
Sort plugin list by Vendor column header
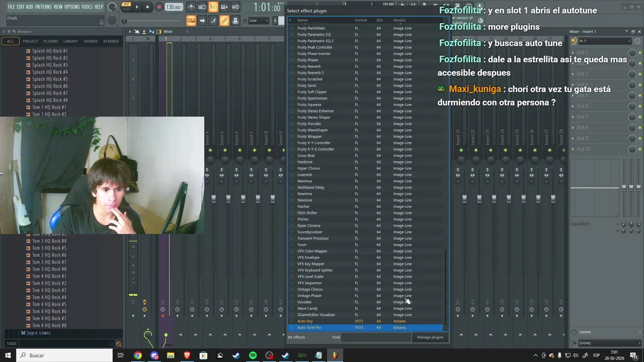coord(399,20)
